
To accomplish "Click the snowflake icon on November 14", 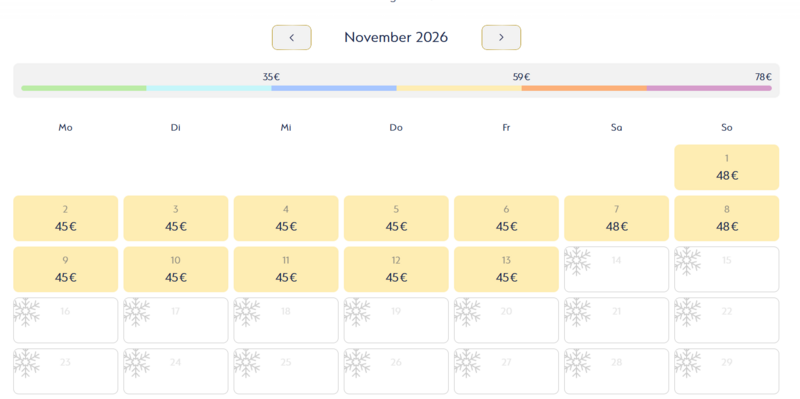I will [578, 261].
